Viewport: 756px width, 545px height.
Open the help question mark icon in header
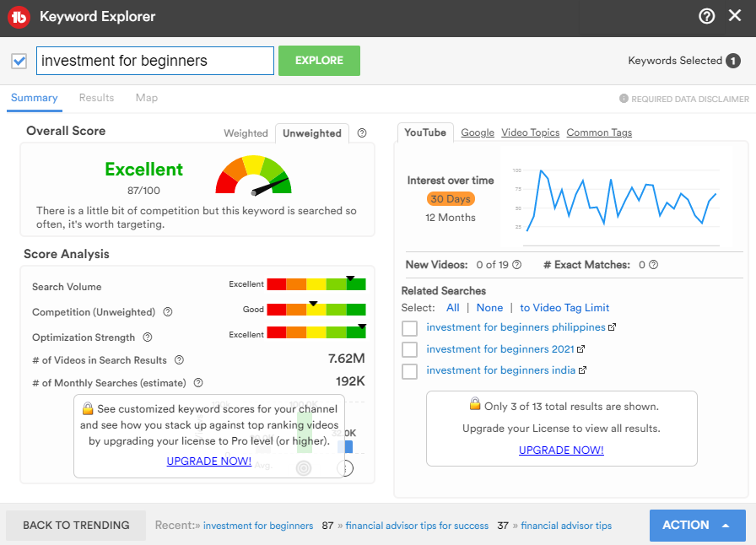point(707,16)
